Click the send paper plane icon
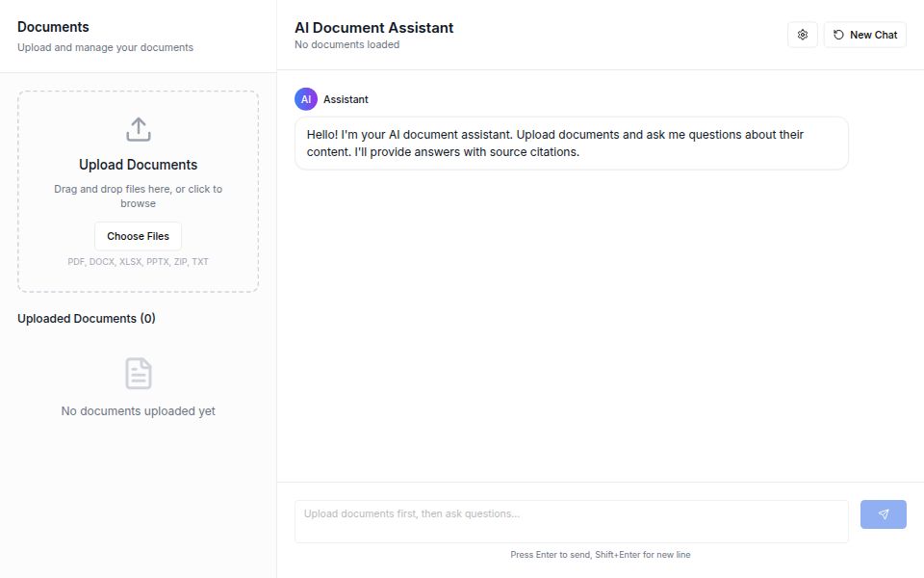 pyautogui.click(x=883, y=513)
